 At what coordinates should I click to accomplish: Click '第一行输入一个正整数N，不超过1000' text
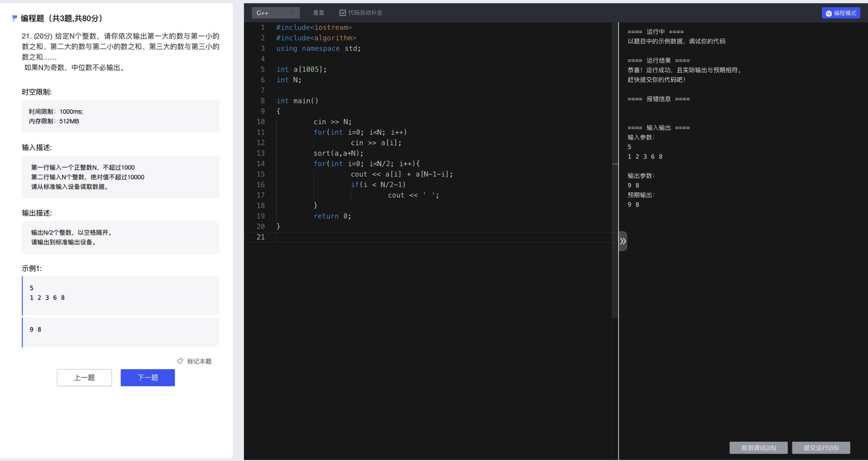[x=83, y=167]
